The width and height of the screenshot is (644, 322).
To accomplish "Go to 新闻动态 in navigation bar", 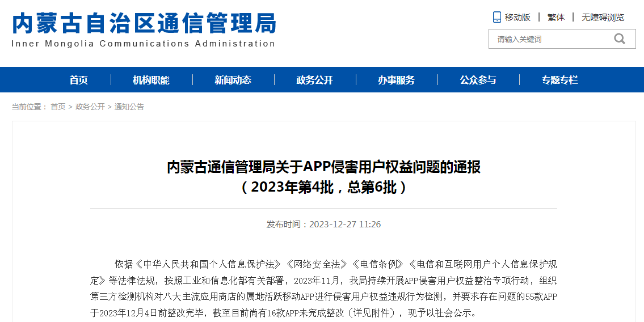I will 233,80.
